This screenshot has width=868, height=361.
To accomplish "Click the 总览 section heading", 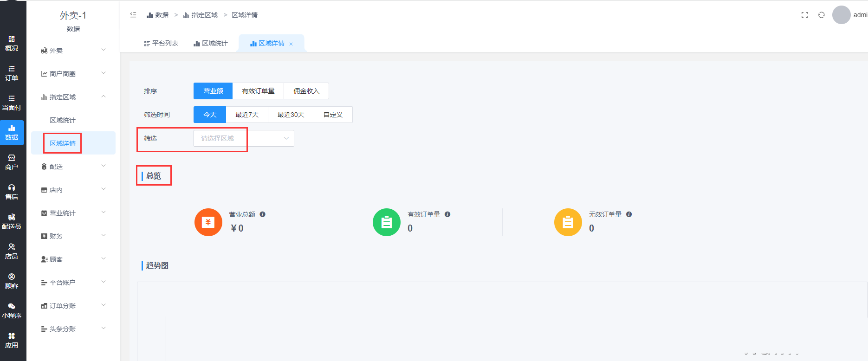I will pyautogui.click(x=154, y=176).
